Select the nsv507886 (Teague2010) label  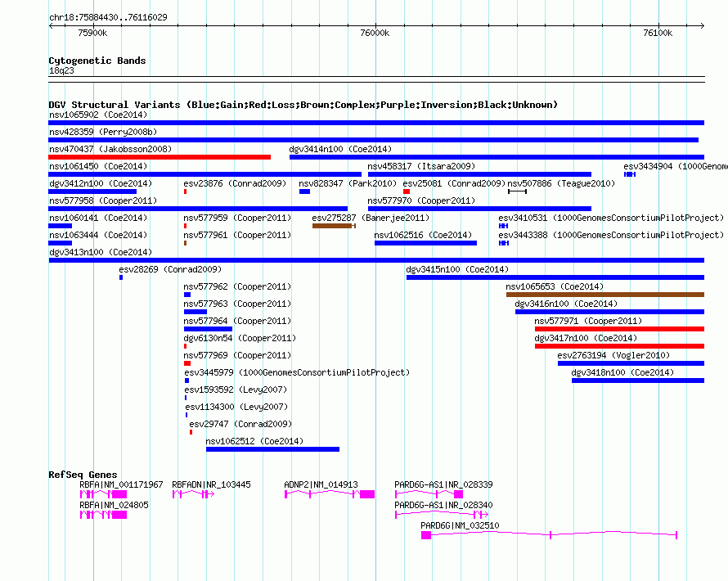pos(561,183)
